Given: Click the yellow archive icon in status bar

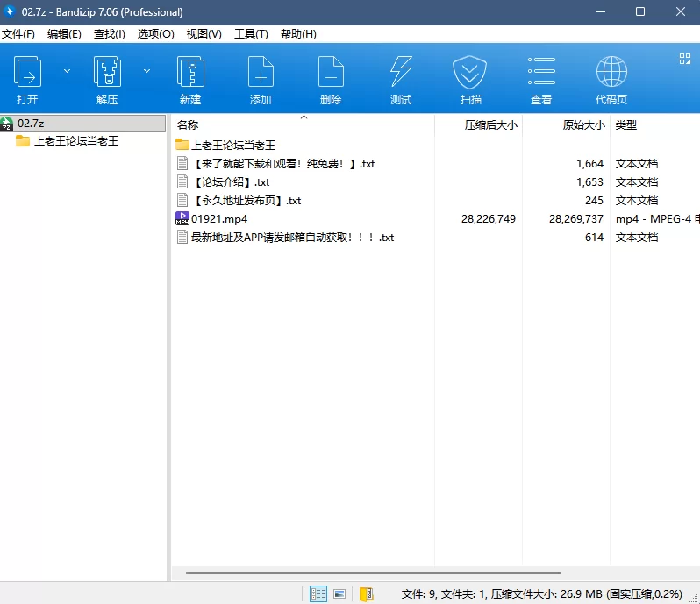Looking at the screenshot, I should [x=366, y=593].
